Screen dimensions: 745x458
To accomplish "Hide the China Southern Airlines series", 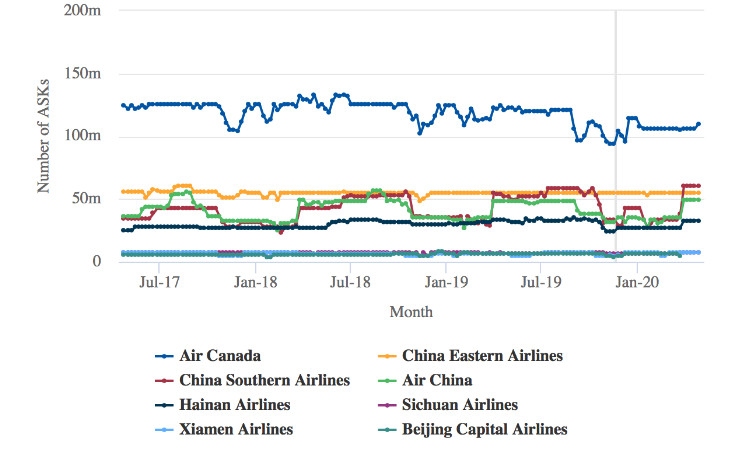I will pos(265,380).
